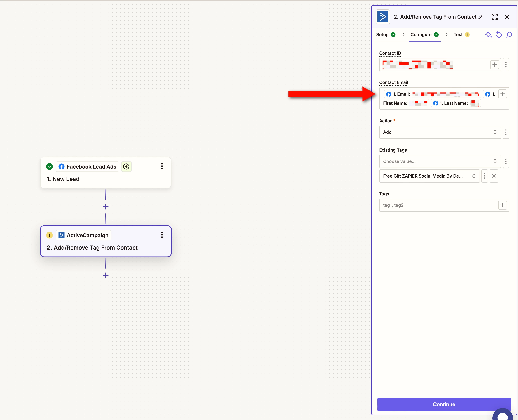Open the Action dropdown showing Add
Image resolution: width=518 pixels, height=420 pixels.
tap(440, 132)
